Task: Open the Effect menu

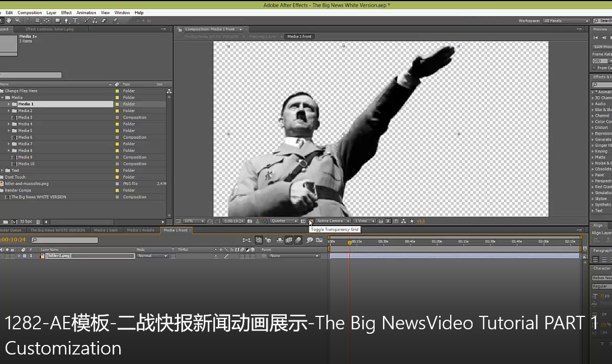Action: point(67,12)
